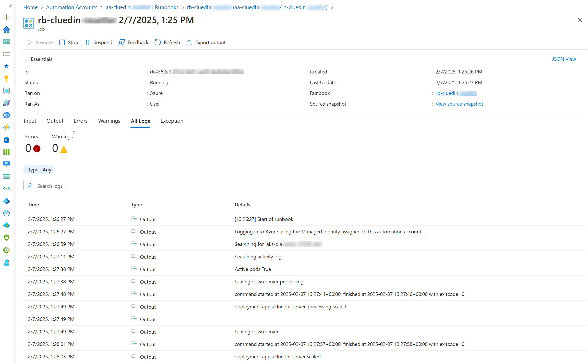Screen dimensions: 588x364
Task: Select the 'Logging in to Azure' log row
Action: 305,232
